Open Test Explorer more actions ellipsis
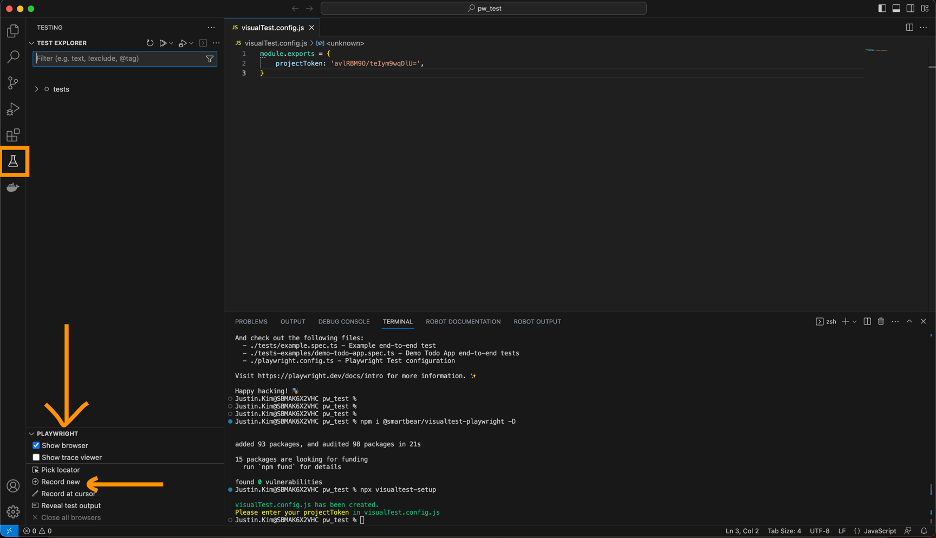The height and width of the screenshot is (538, 936). coord(216,43)
